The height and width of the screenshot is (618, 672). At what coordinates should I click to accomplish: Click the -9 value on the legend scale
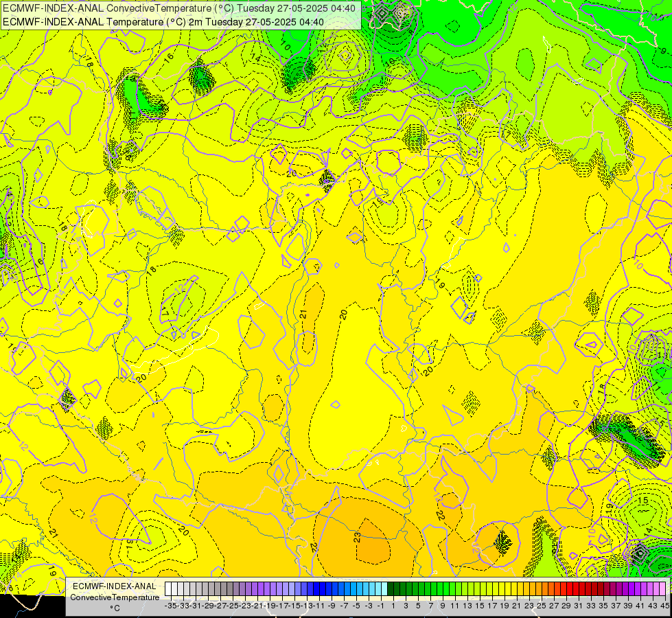tap(332, 606)
